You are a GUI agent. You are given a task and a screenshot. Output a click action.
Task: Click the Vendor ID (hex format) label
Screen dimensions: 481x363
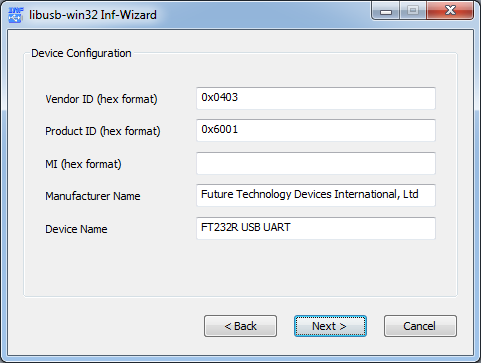click(101, 99)
